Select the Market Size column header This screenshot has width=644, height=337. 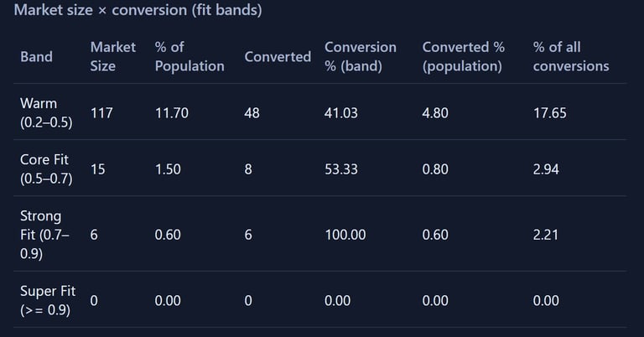point(112,56)
